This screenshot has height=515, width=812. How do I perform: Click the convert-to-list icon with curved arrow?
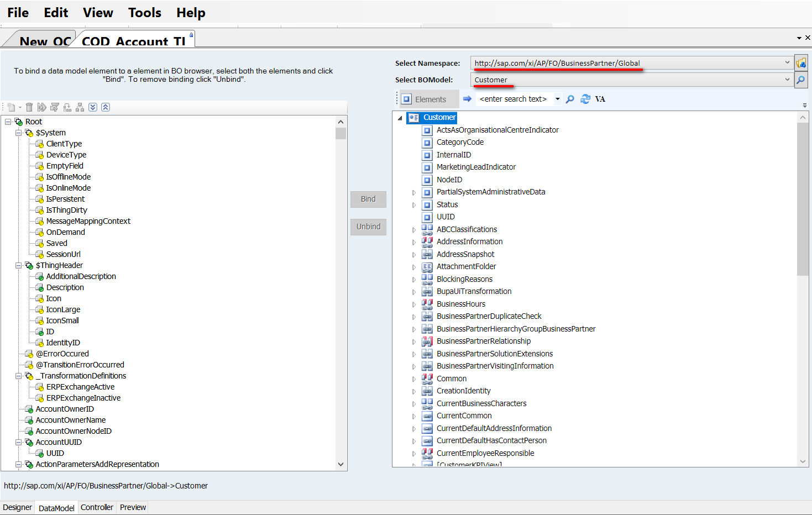click(x=67, y=107)
